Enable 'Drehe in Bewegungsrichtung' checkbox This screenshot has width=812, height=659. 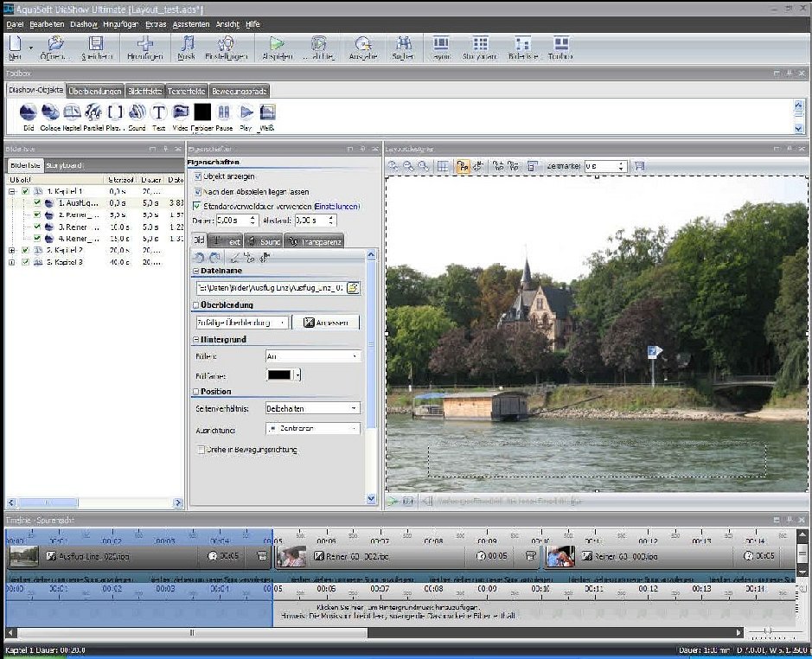click(x=201, y=450)
